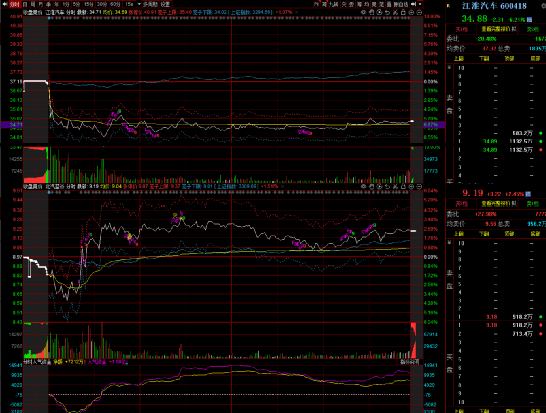Click the button at sentiment indicator panel's right
The height and width of the screenshot is (413, 546).
pyautogui.click(x=410, y=362)
